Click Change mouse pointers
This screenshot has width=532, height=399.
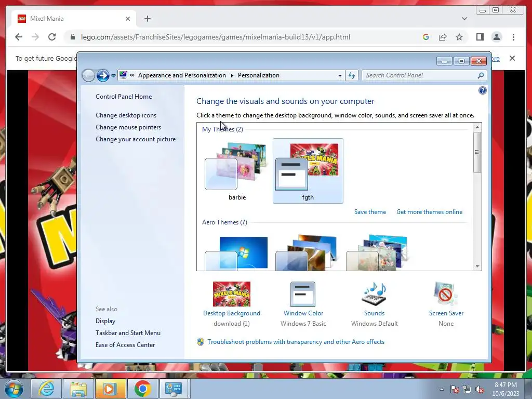(x=128, y=127)
